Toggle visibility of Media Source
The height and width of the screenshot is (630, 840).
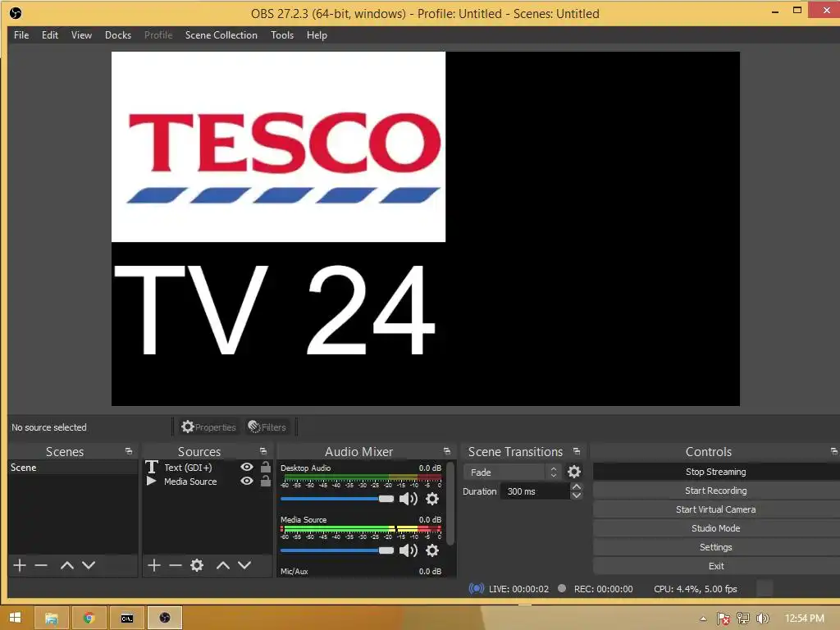[x=246, y=481]
